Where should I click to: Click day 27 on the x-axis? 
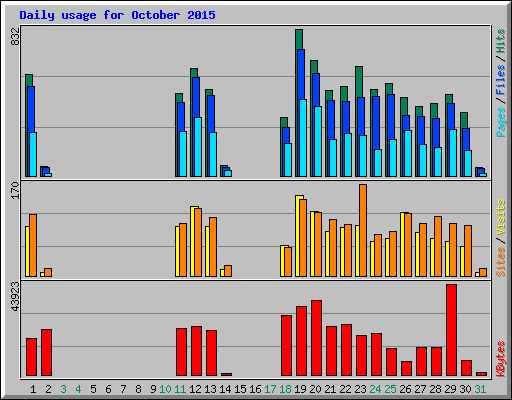(420, 389)
